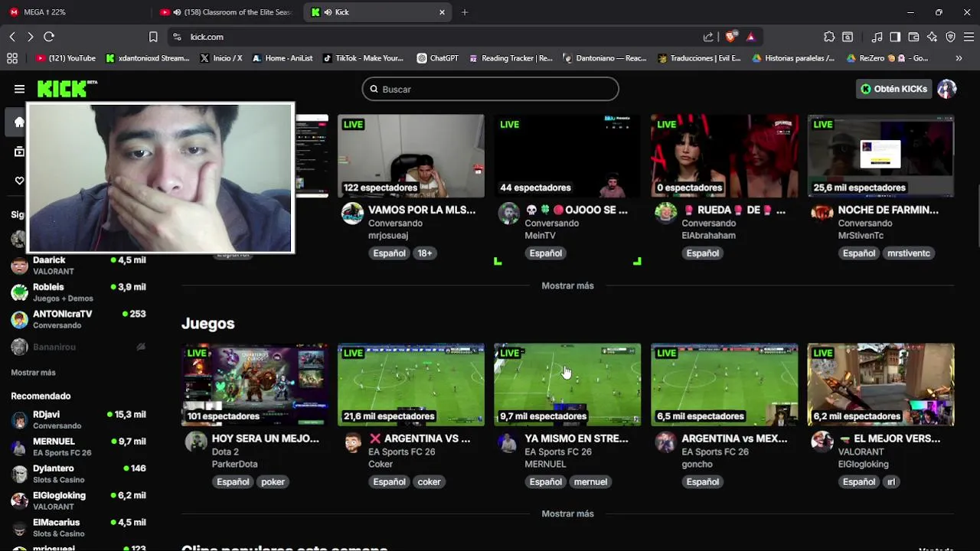Open bookmarks apps grid icon

coord(12,58)
